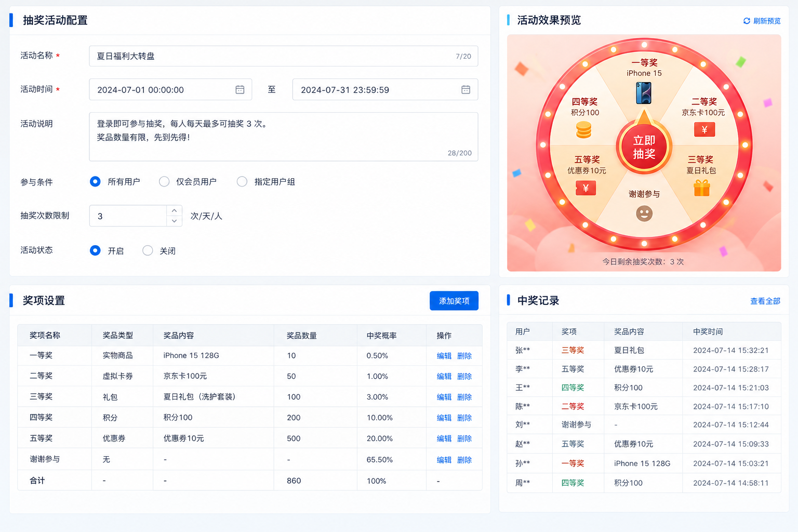This screenshot has width=798, height=532.
Task: Click the 65.50% probability cell
Action: tap(379, 460)
